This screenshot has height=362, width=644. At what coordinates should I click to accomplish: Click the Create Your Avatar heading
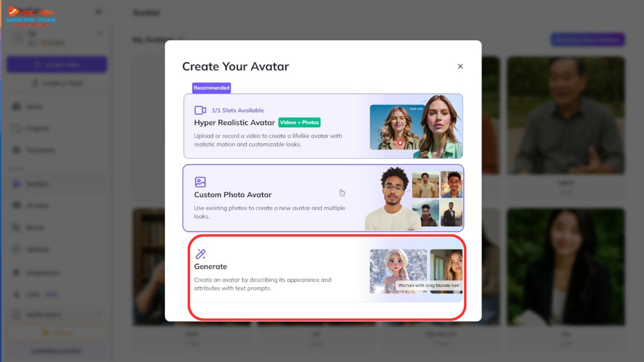[236, 67]
